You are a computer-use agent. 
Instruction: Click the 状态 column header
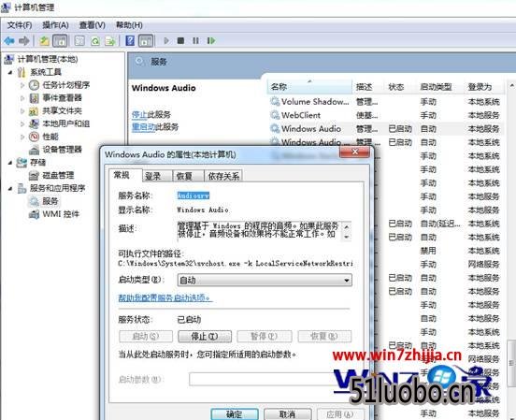399,87
